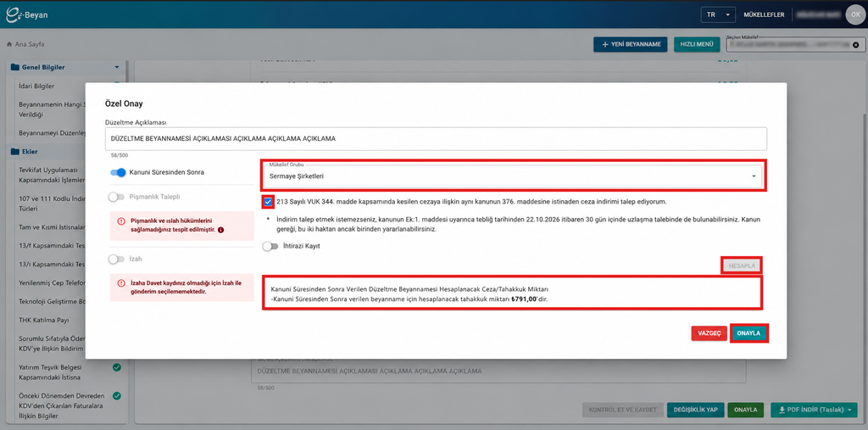Clear the selected mükellef field
The image size is (868, 430).
point(856,45)
